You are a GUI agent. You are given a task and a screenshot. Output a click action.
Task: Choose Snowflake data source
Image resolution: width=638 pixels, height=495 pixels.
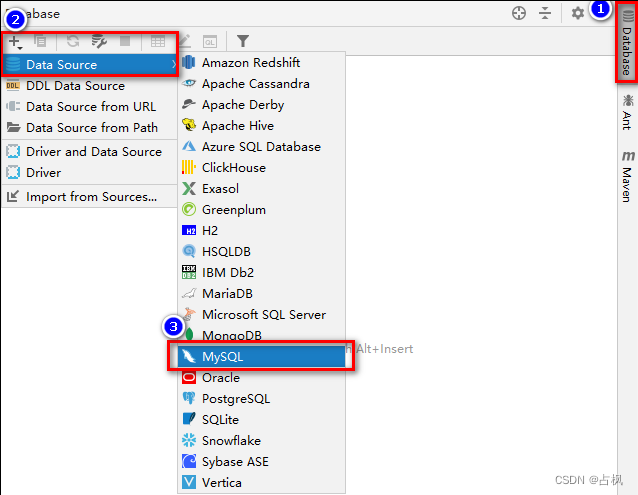coord(262,441)
